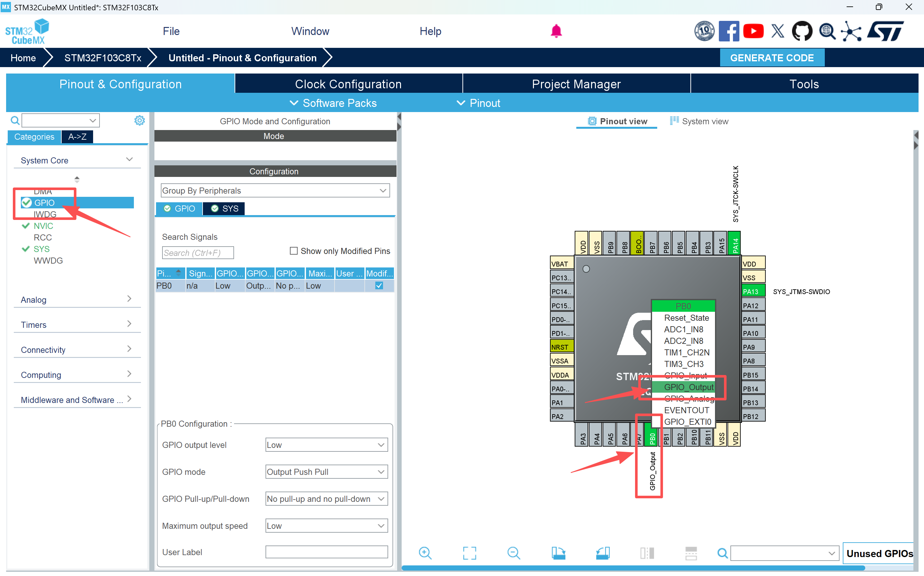The width and height of the screenshot is (924, 576).
Task: Select NVIC in the System Core list
Action: tap(43, 226)
